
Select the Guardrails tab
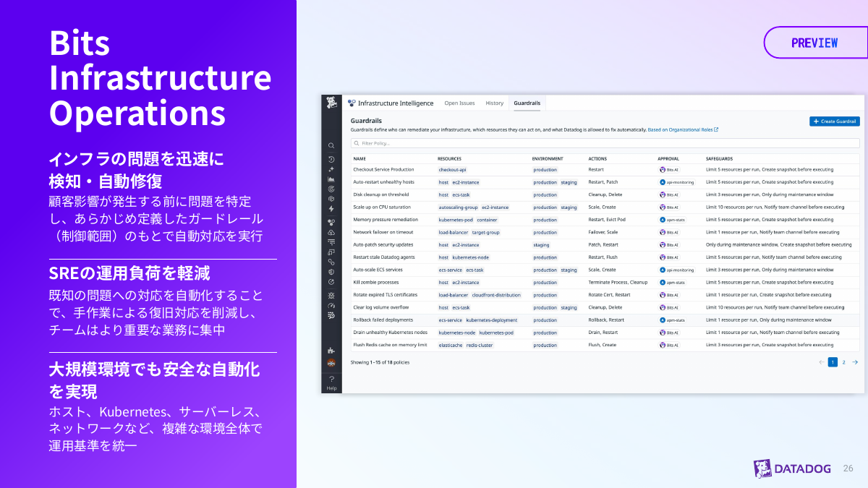(x=527, y=103)
